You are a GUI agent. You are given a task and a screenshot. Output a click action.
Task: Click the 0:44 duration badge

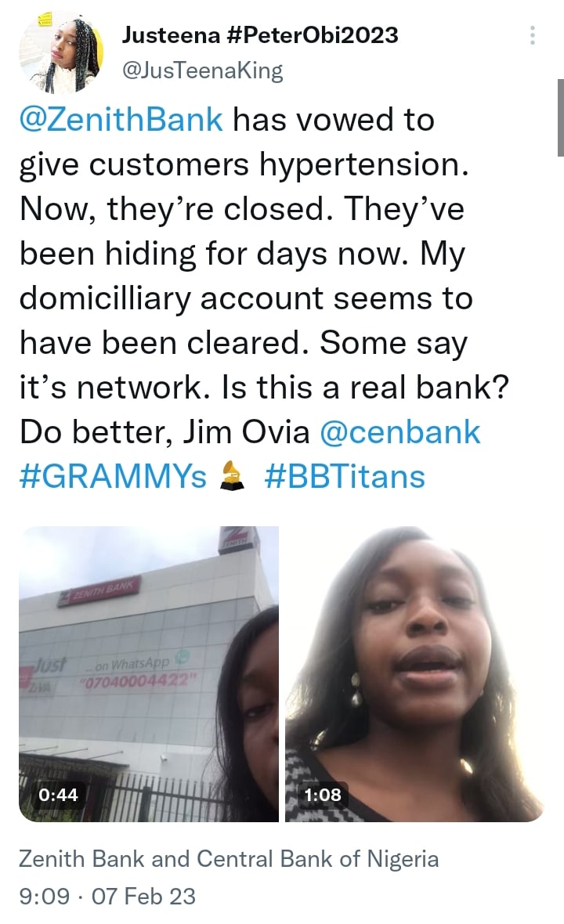[58, 795]
